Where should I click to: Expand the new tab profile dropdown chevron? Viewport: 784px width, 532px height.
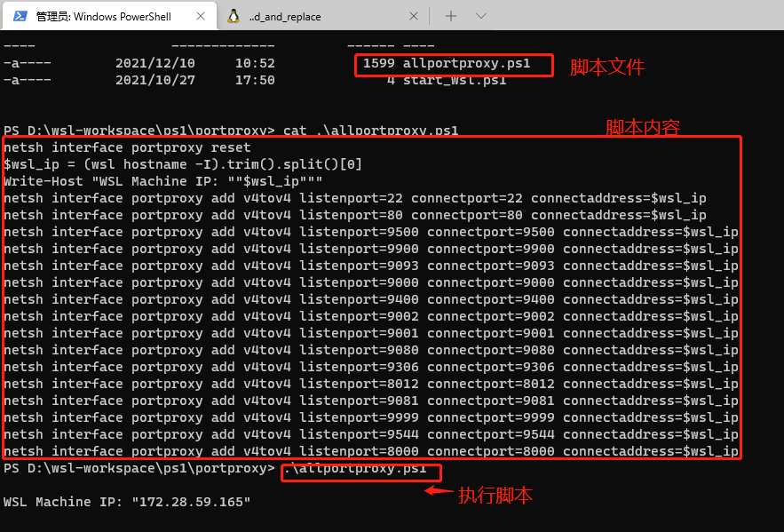(x=481, y=16)
